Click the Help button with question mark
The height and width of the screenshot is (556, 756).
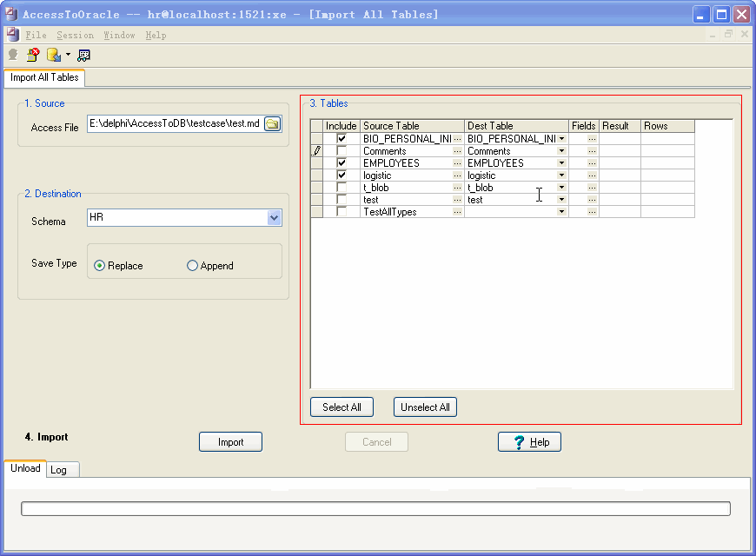529,441
